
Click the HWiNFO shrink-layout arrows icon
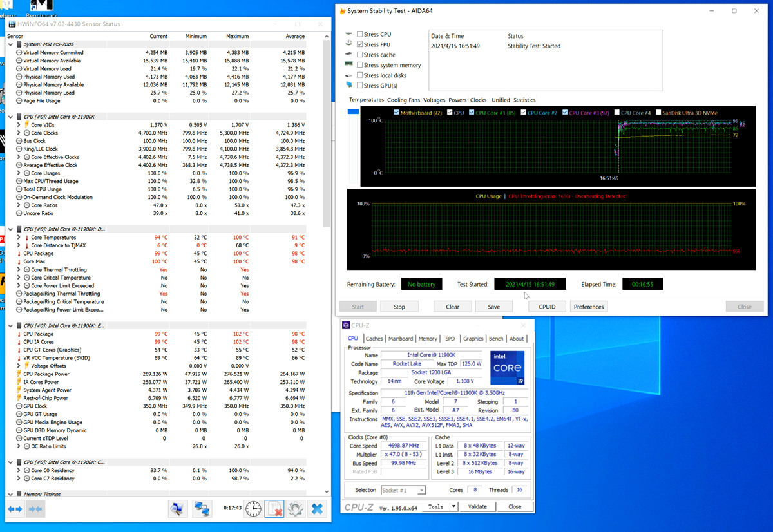pyautogui.click(x=35, y=509)
